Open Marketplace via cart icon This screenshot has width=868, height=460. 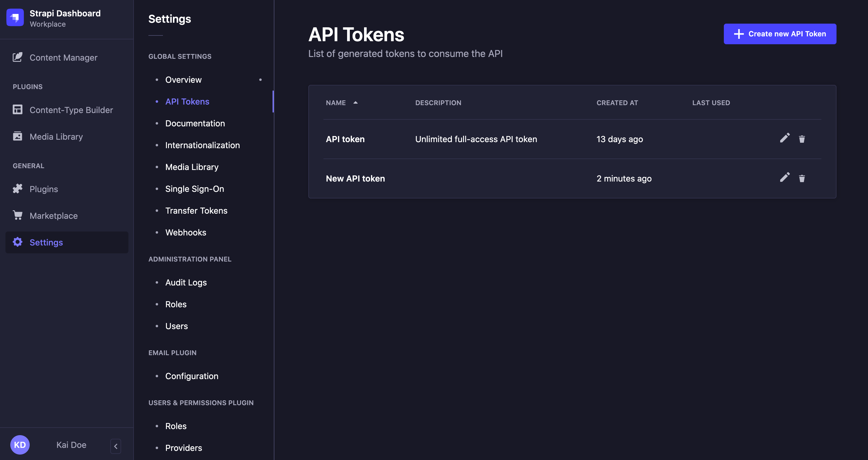18,215
